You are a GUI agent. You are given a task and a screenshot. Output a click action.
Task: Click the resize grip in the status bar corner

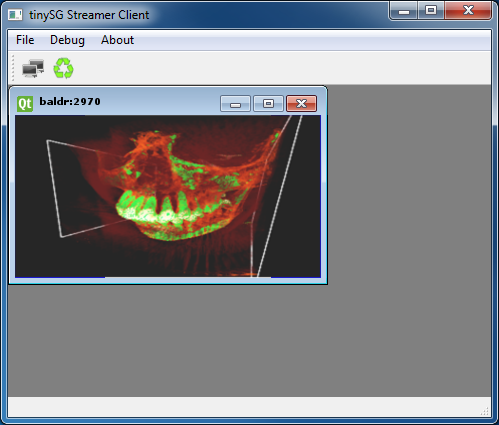coord(485,411)
